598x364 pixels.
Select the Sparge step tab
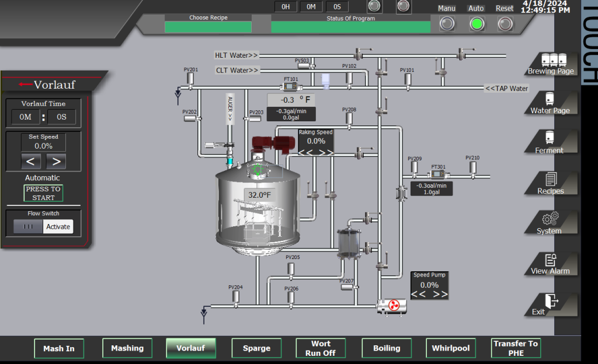[x=256, y=348]
